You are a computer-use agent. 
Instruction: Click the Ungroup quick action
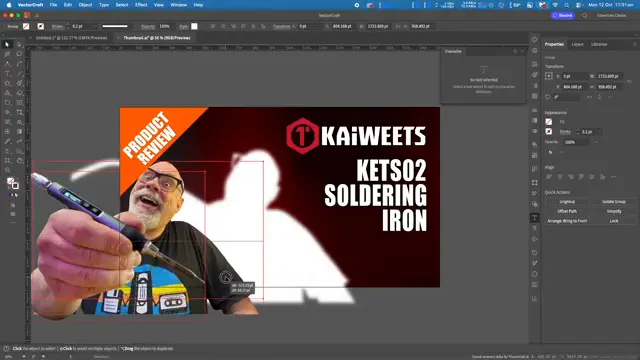(567, 202)
